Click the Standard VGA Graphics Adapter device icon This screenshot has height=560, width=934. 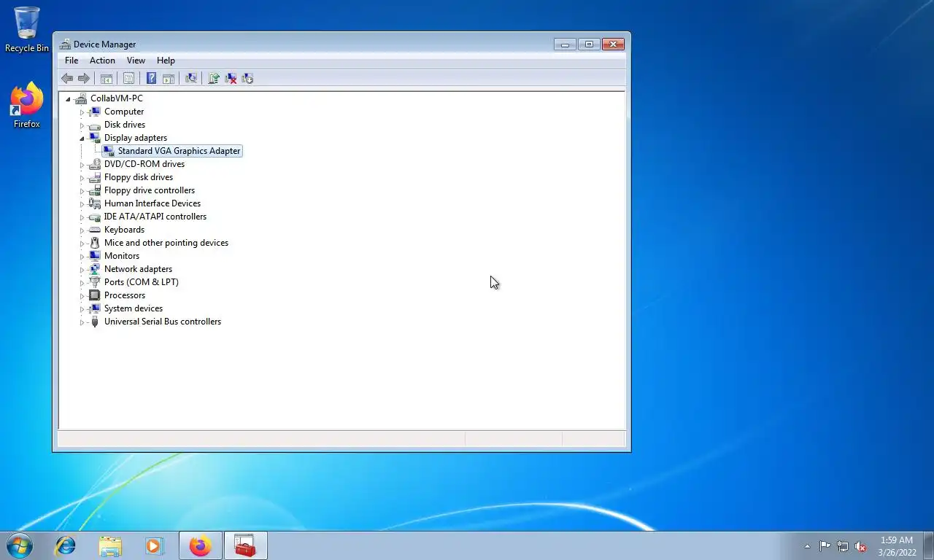point(108,151)
